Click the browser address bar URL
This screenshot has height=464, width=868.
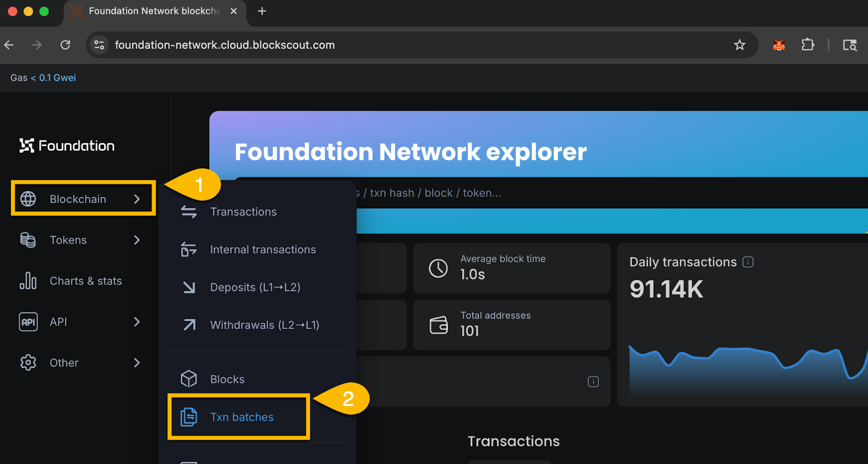tap(225, 45)
